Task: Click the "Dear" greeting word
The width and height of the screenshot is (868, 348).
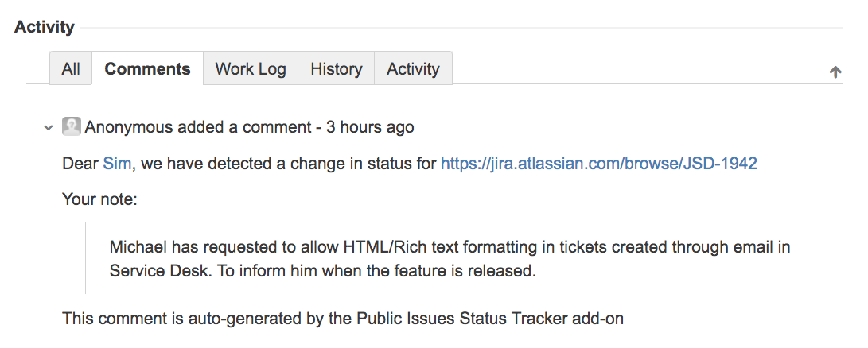Action: (80, 164)
